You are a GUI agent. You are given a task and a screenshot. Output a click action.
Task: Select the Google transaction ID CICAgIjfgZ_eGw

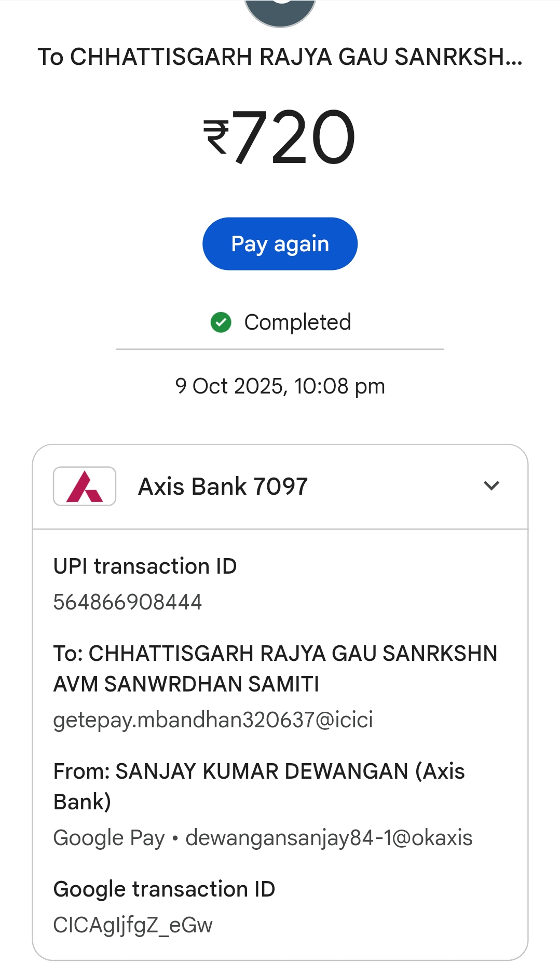coord(133,925)
